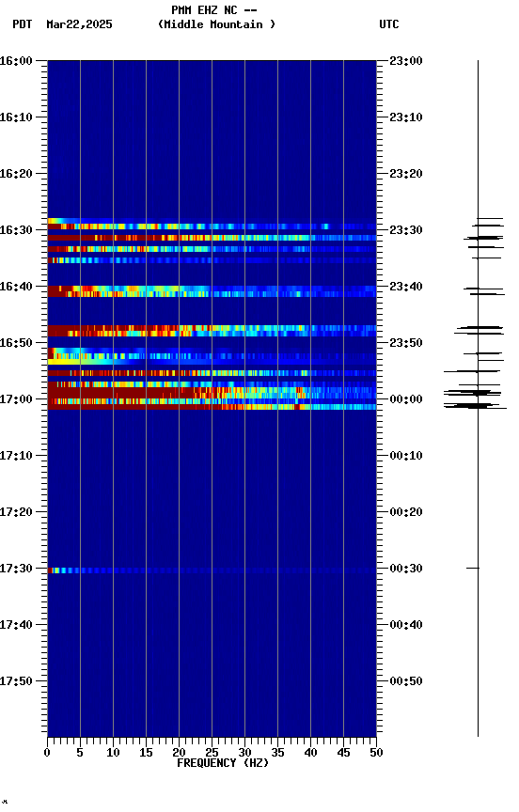Click the 10 Hz frequency tick label
This screenshot has width=519, height=812.
113,754
